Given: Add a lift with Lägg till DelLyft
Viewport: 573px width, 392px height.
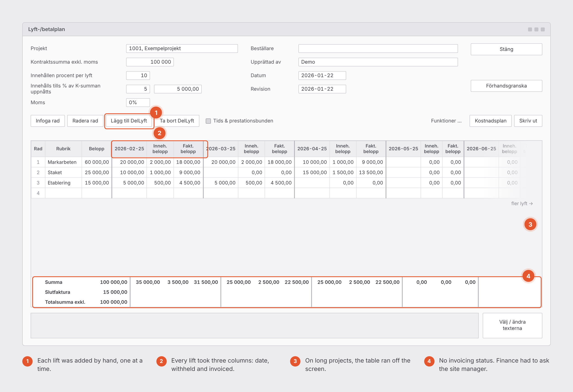Looking at the screenshot, I should pos(129,121).
